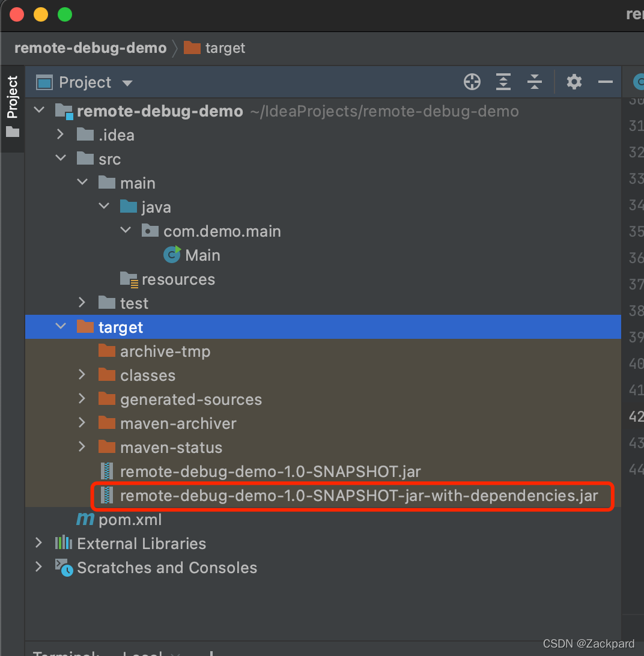Click the External Libraries bars icon
Screen dimensions: 644x656
coord(64,543)
